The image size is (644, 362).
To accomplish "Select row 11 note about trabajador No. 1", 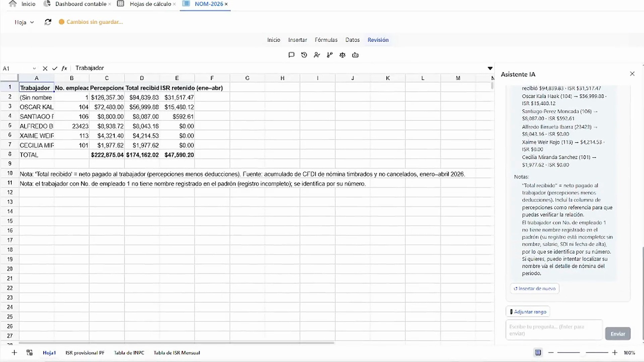I will 193,184.
